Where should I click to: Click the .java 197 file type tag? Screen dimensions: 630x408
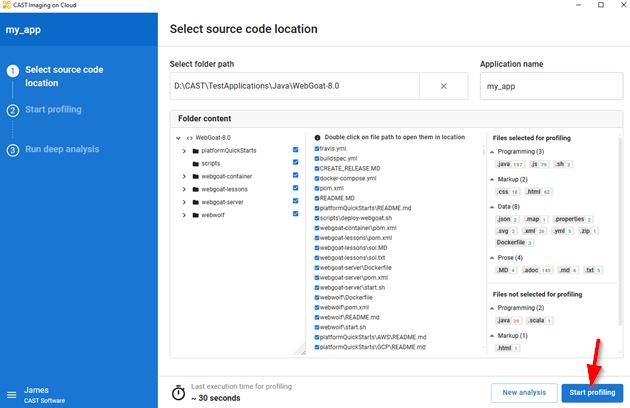510,164
